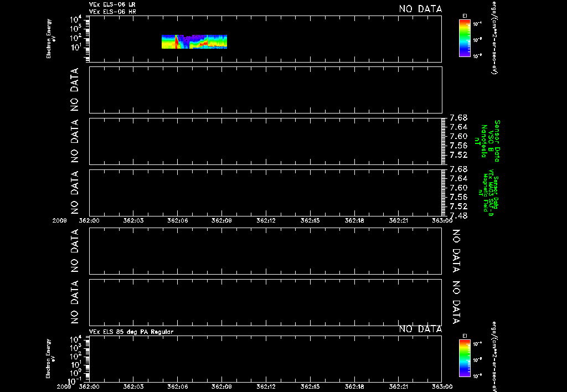Click "NO DATA" above the ELS 85 deg PA panel
The width and height of the screenshot is (567, 392).
tap(420, 329)
